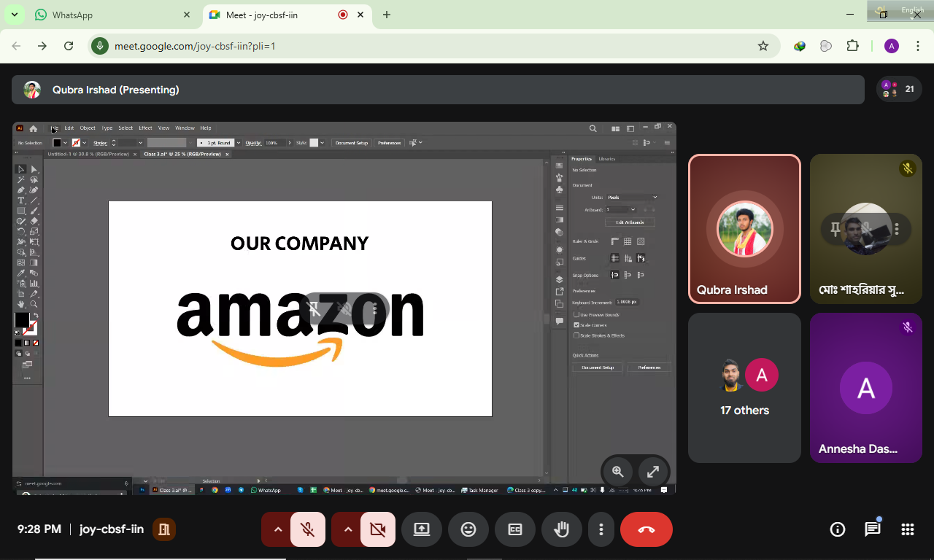Enable Use Preview Bounds checkbox
The height and width of the screenshot is (560, 934).
(x=576, y=314)
